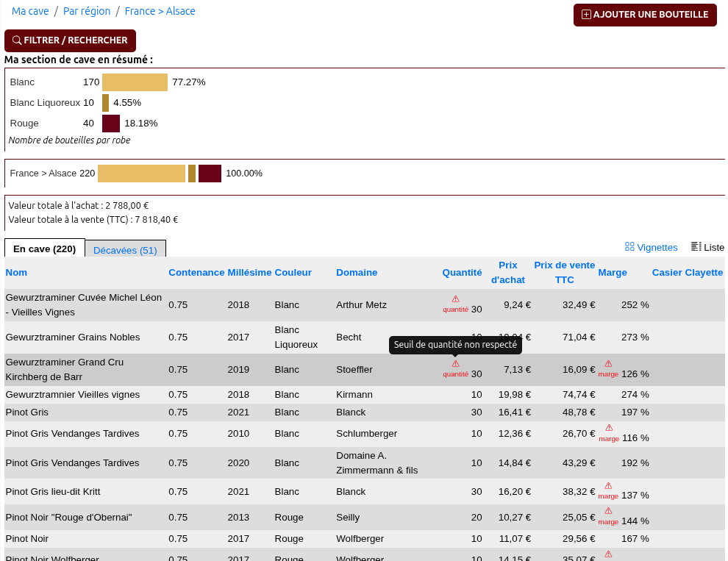The image size is (728, 561).
Task: Open the Ma cave breadcrumb link
Action: point(30,11)
